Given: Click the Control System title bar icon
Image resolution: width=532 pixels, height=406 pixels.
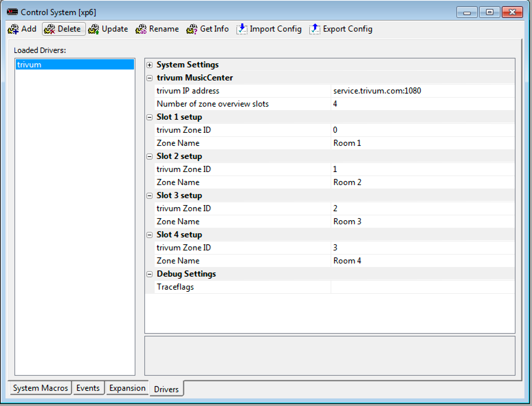Looking at the screenshot, I should [x=12, y=12].
